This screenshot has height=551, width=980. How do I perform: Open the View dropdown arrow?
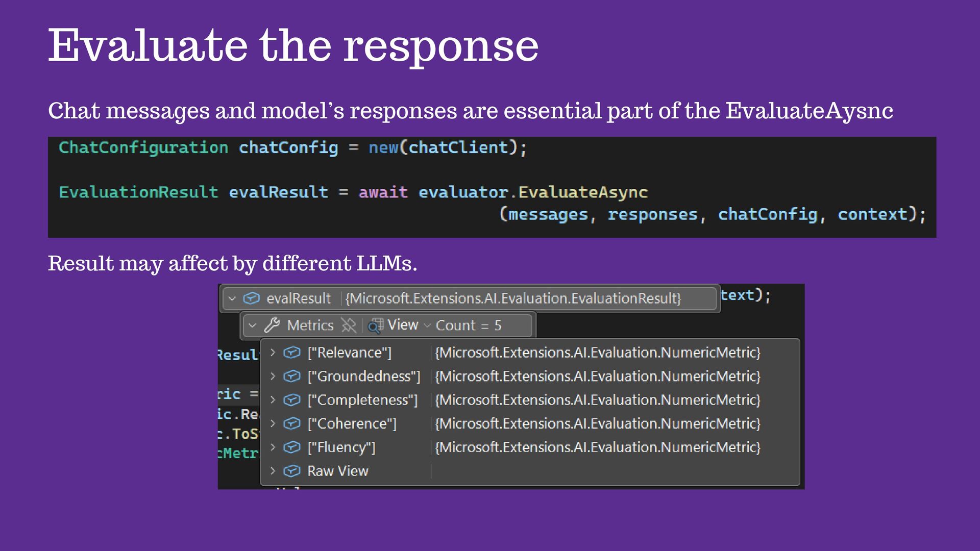(428, 325)
